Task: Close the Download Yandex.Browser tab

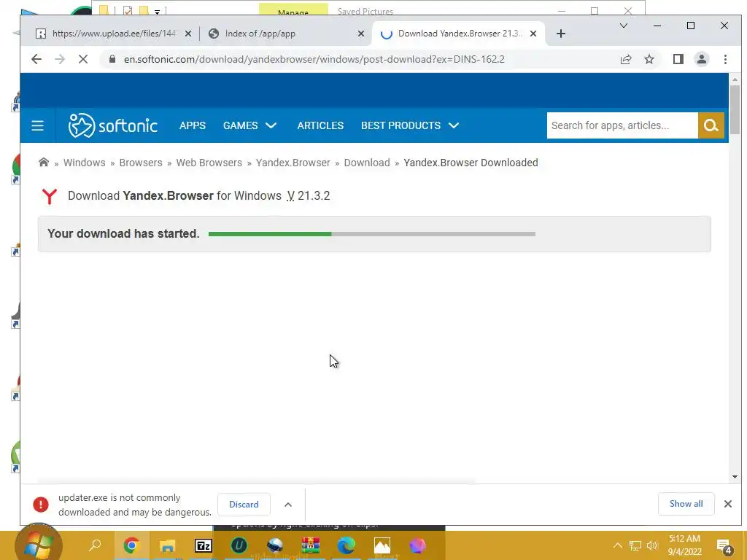Action: 533,34
